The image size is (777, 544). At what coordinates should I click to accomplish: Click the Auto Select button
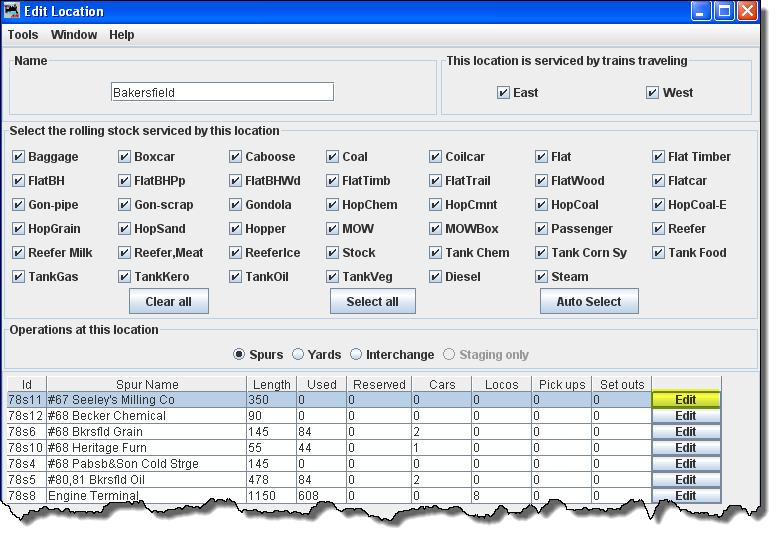tap(589, 302)
